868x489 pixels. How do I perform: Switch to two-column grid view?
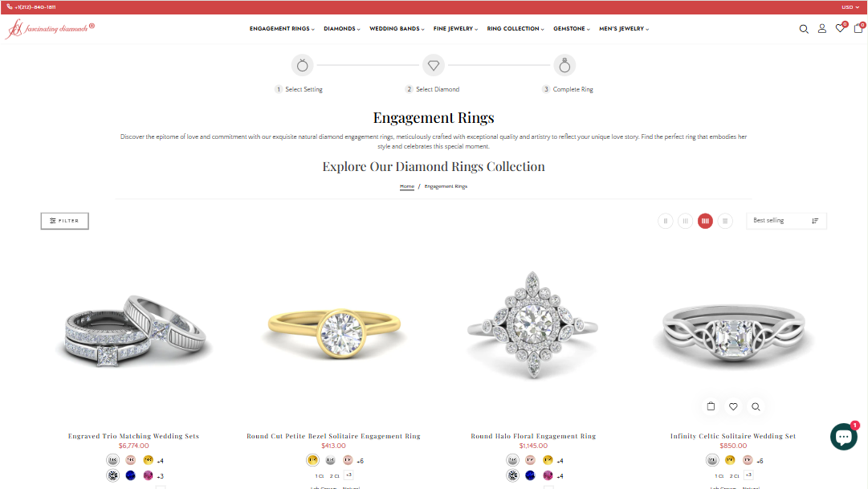click(666, 221)
